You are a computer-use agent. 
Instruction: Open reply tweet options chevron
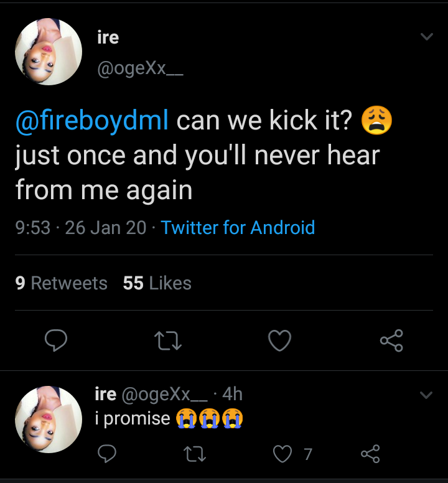427,395
